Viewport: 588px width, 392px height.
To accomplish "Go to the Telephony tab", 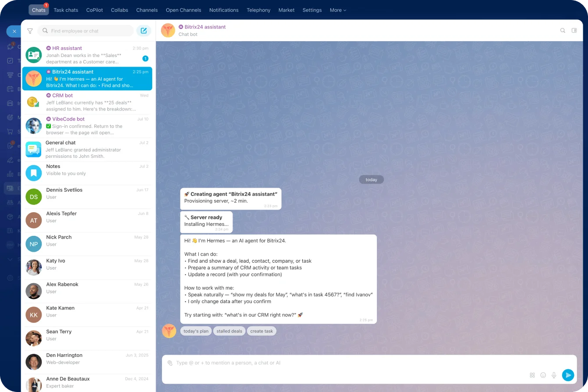I will tap(258, 10).
